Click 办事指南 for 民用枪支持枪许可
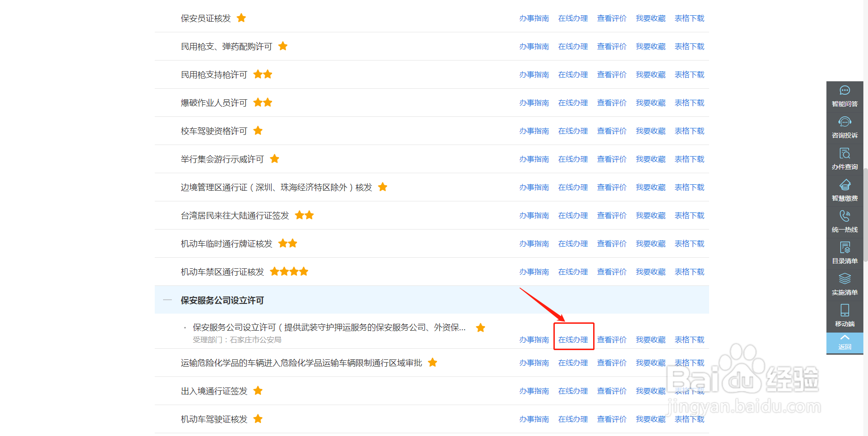This screenshot has height=436, width=868. (534, 74)
